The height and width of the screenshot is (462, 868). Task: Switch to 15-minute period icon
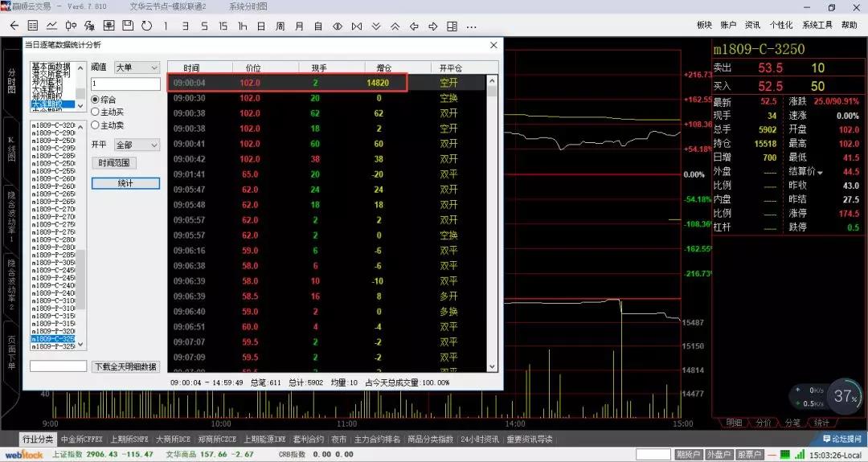point(223,26)
